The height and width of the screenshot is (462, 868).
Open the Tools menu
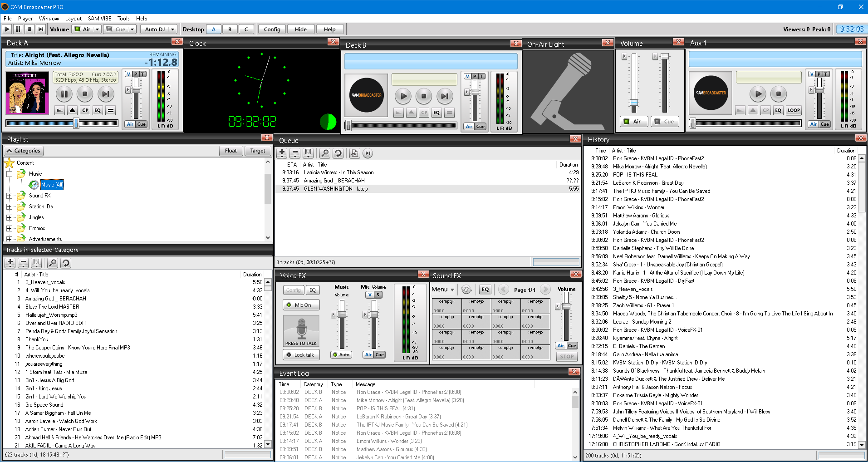pyautogui.click(x=123, y=19)
